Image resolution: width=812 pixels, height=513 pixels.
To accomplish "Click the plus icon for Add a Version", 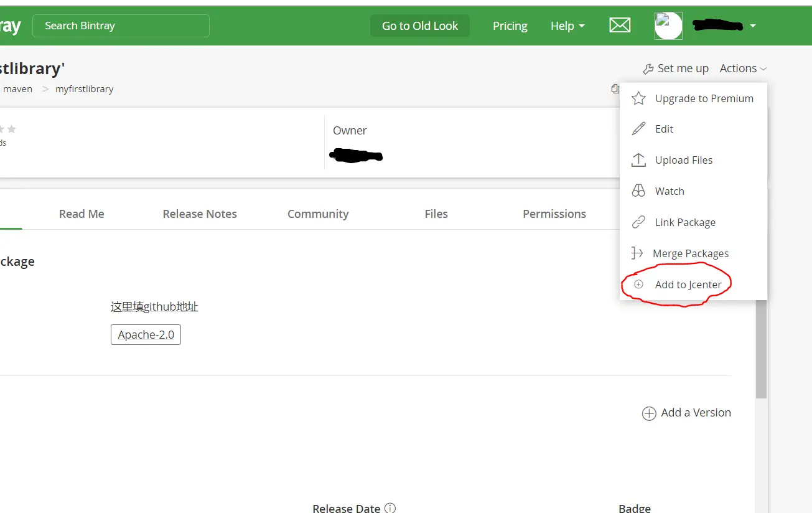I will [x=649, y=413].
